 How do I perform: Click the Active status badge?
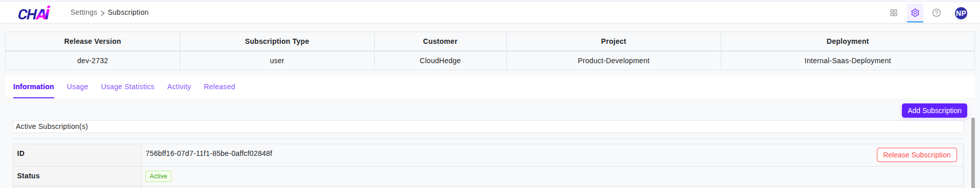coord(158,176)
